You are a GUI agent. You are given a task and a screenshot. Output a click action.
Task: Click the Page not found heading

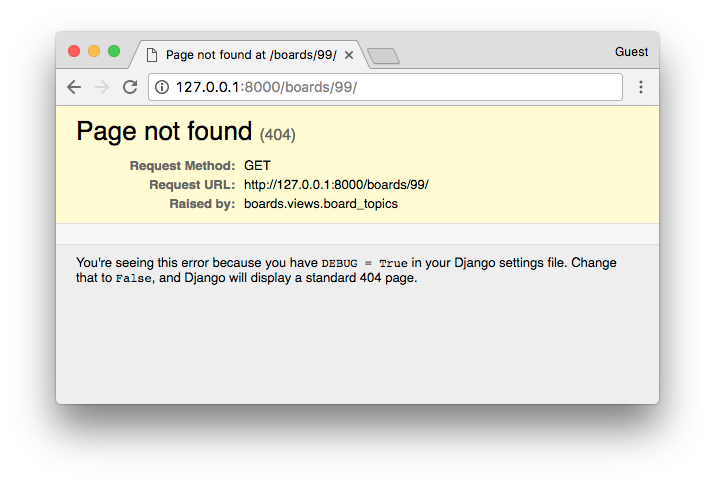[164, 131]
